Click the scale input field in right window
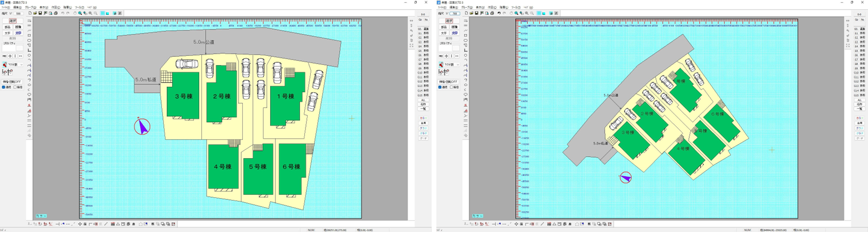The image size is (868, 232). 455,13
